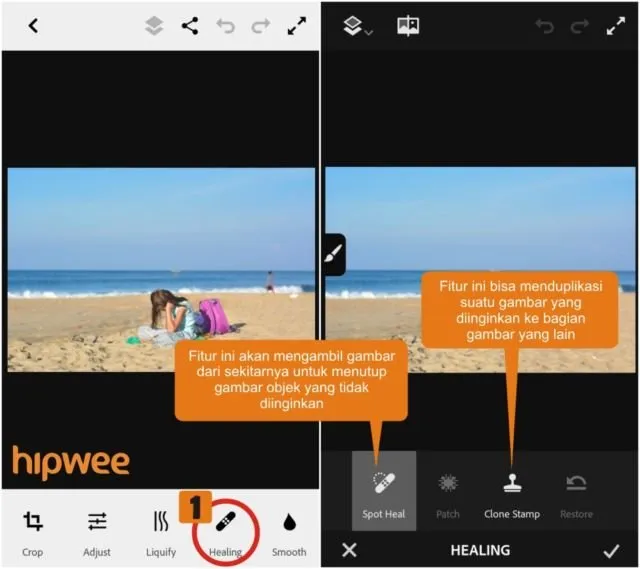The image size is (640, 569).
Task: Choose the Clone Stamp tool
Action: click(x=512, y=491)
